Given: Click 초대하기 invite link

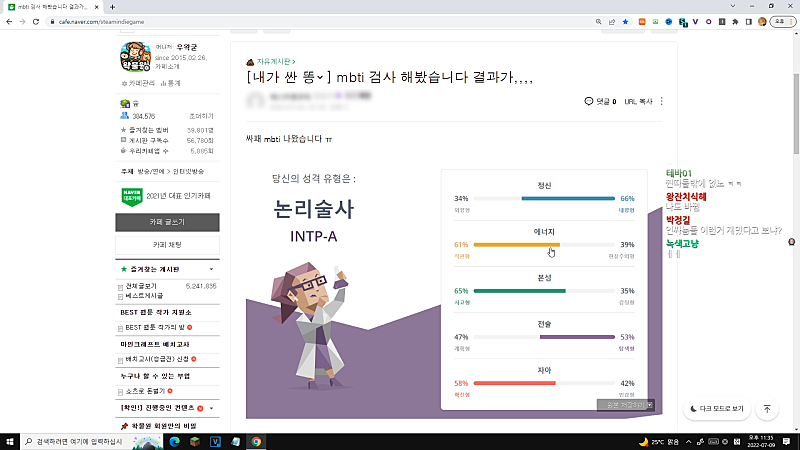Looking at the screenshot, I should [x=201, y=116].
